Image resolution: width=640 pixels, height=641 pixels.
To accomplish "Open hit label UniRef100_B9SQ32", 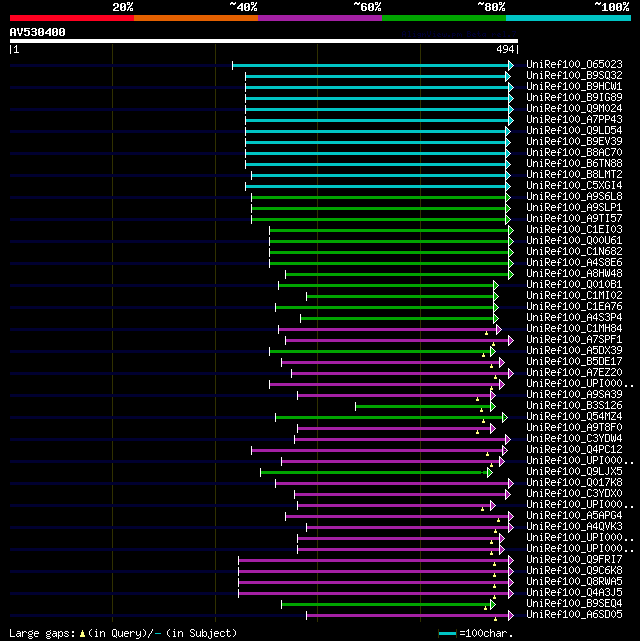I will pyautogui.click(x=574, y=76).
